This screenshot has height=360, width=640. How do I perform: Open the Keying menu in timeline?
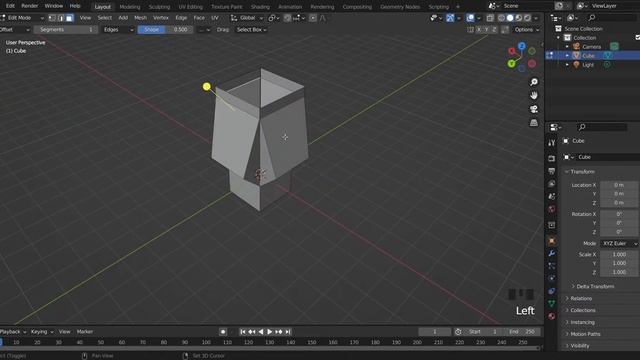(42, 332)
